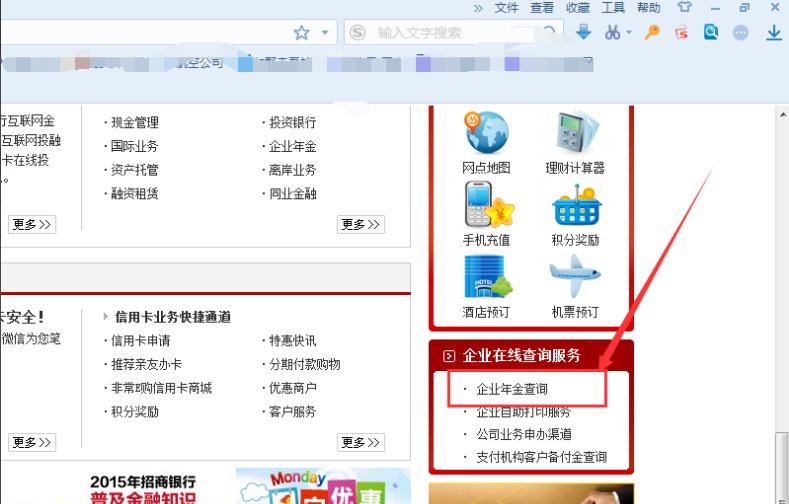Screen dimensions: 789x504
Task: Open the 支付机构客户备付金查询 link
Action: [x=541, y=457]
